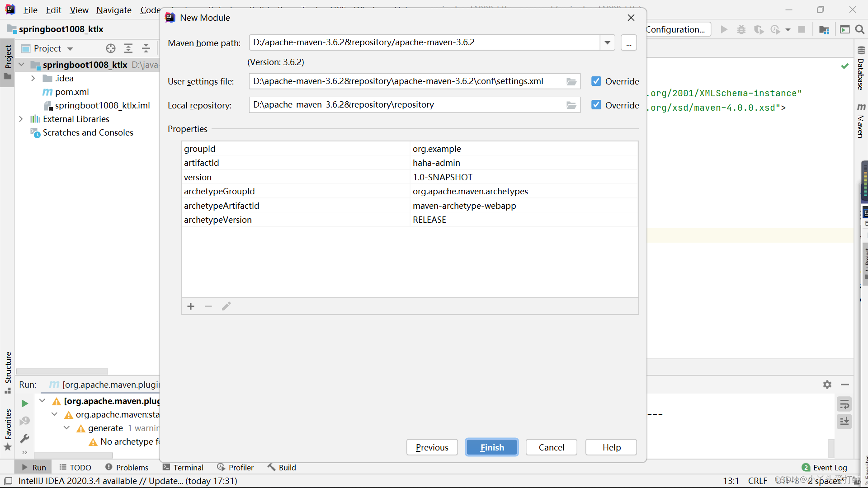Screen dimensions: 868x488
Task: Open the Maven home path dropdown
Action: pos(608,42)
